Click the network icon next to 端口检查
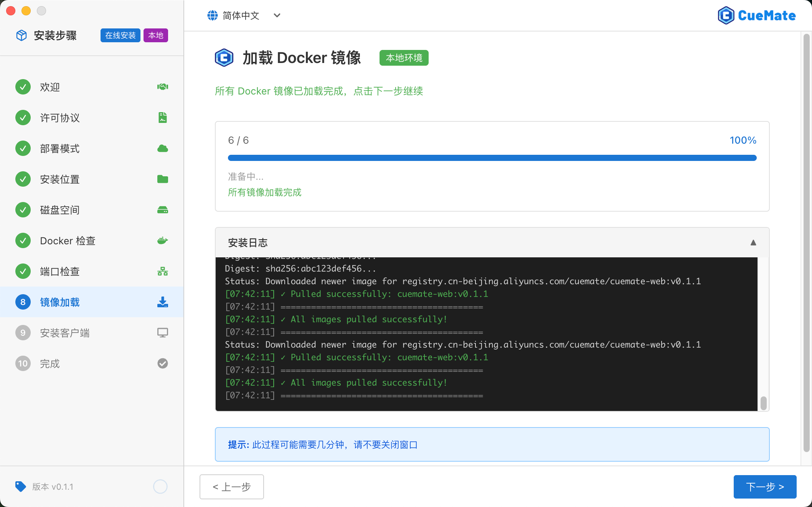The width and height of the screenshot is (812, 507). 163,271
